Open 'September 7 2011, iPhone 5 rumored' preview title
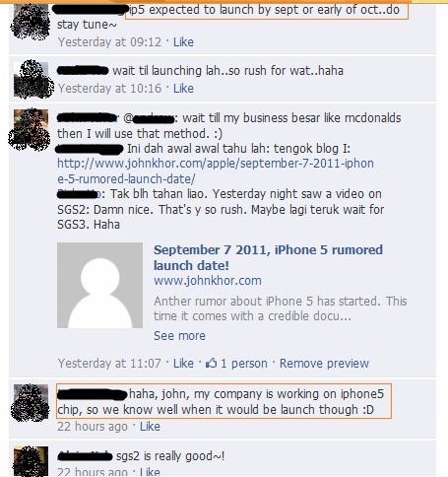448x477 pixels. pos(268,257)
